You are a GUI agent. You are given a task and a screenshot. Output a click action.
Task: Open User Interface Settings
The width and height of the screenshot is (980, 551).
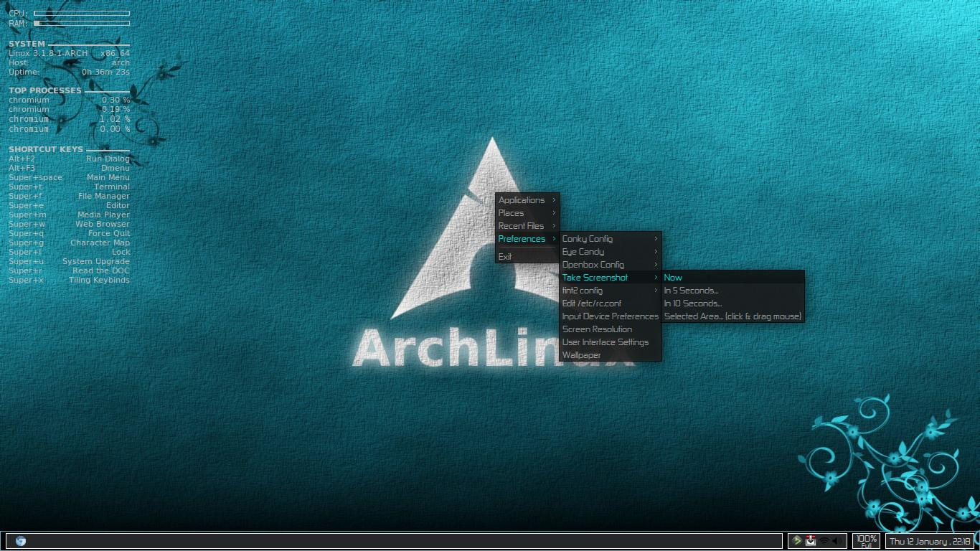click(x=611, y=342)
